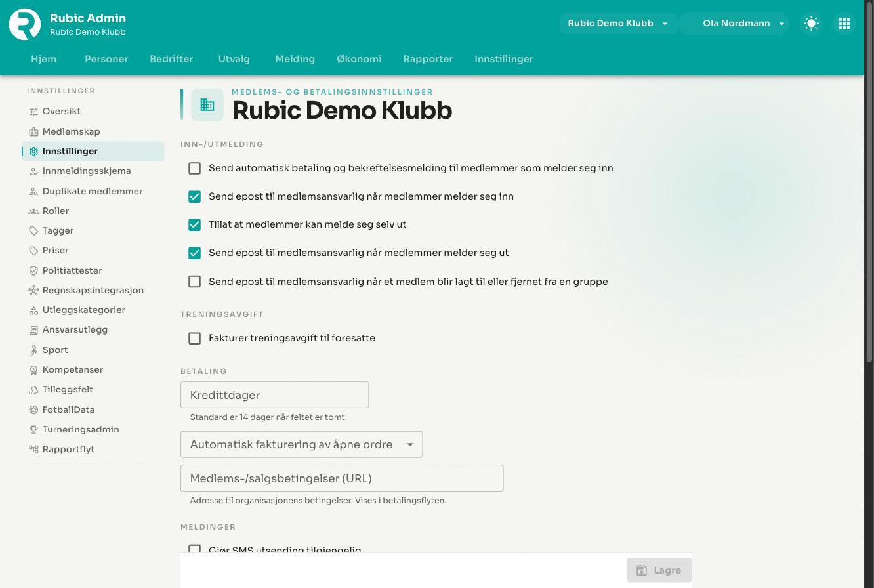874x588 pixels.
Task: Click the Priser tag icon
Action: pyautogui.click(x=33, y=251)
